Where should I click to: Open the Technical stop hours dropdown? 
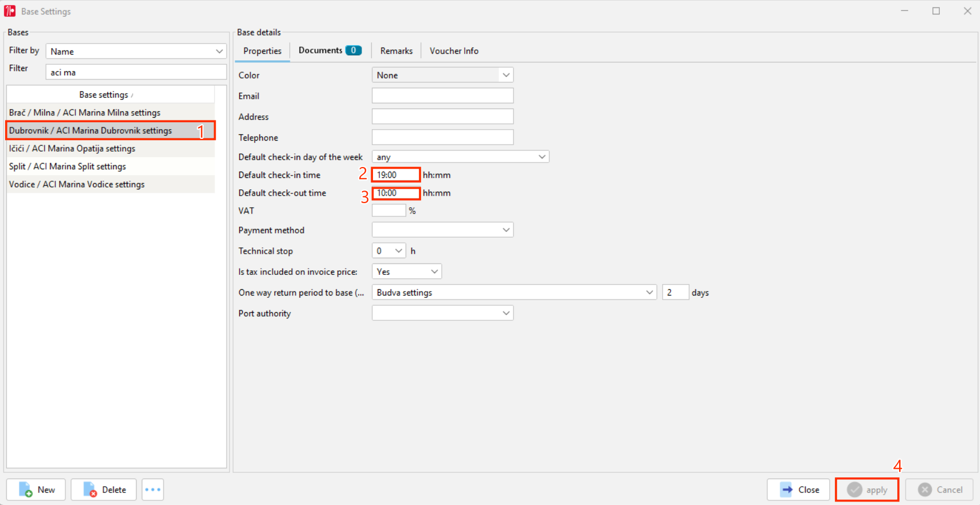click(x=389, y=251)
